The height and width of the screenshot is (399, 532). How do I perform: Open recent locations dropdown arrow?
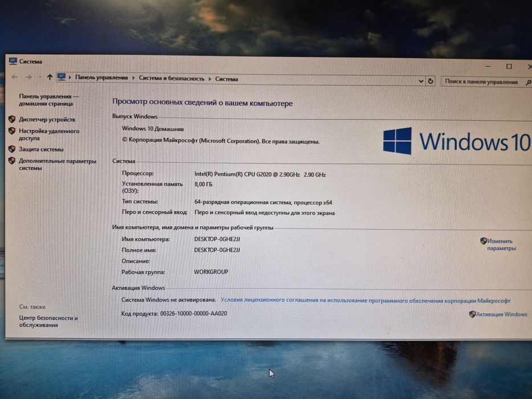40,77
